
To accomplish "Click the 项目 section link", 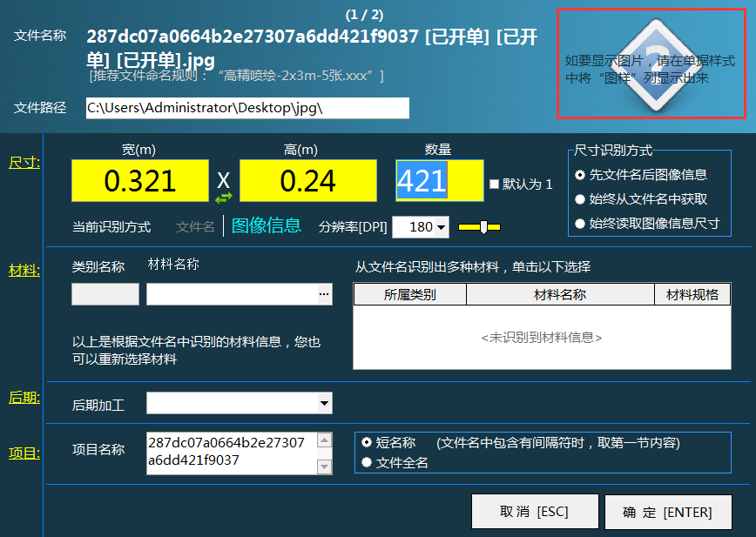I will point(24,453).
